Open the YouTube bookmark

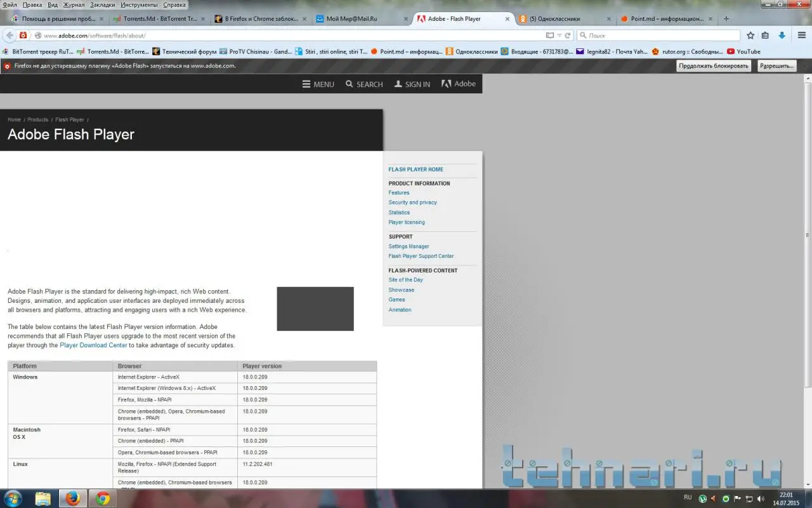pos(743,51)
